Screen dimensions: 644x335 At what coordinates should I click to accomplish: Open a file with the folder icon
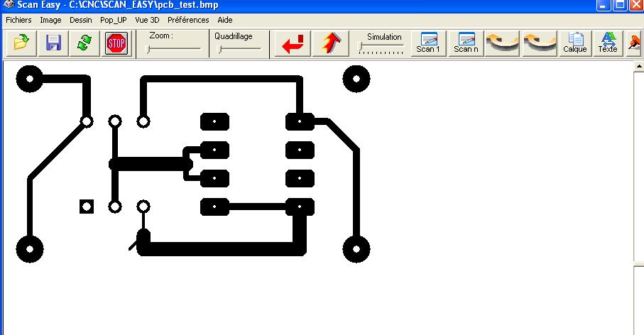point(21,43)
